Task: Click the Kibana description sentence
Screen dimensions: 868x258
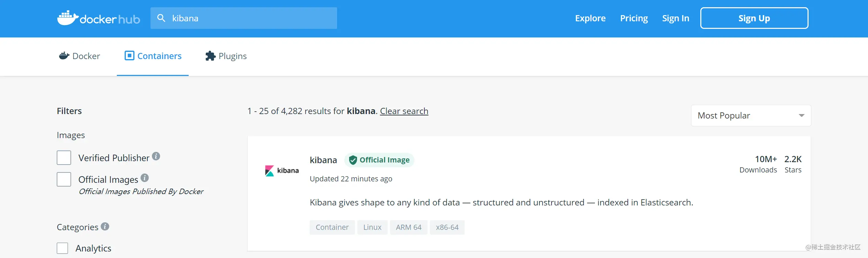Action: (501, 202)
